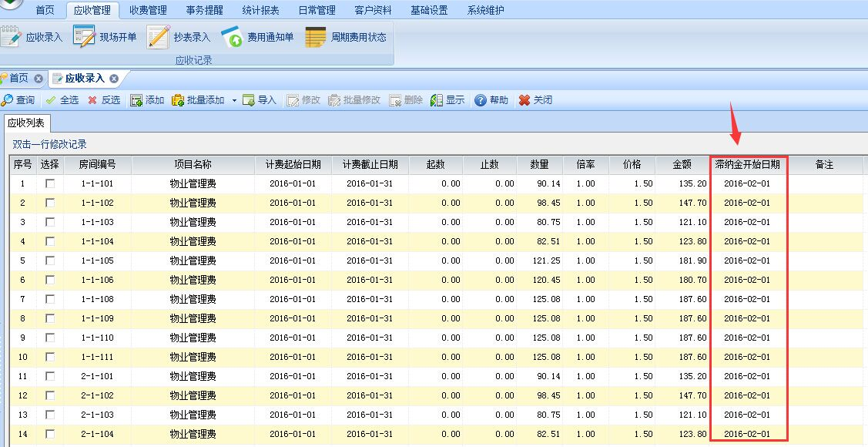Tick the checkbox for room 1-1-110

pyautogui.click(x=50, y=338)
